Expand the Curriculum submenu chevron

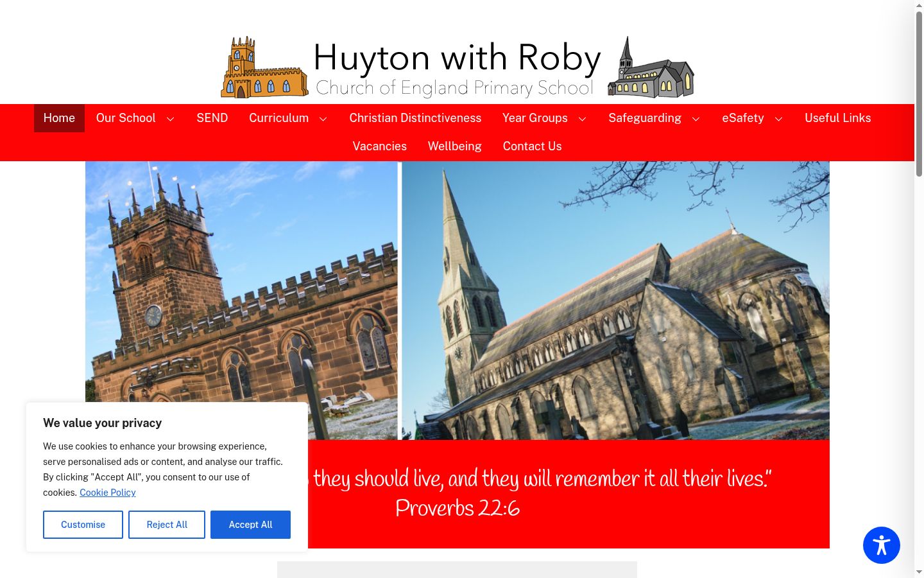coord(323,119)
